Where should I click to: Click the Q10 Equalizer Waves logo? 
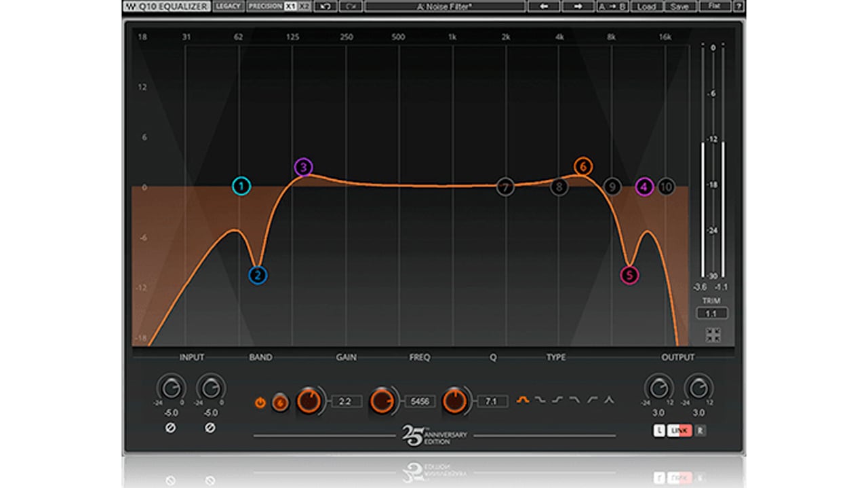[x=167, y=6]
